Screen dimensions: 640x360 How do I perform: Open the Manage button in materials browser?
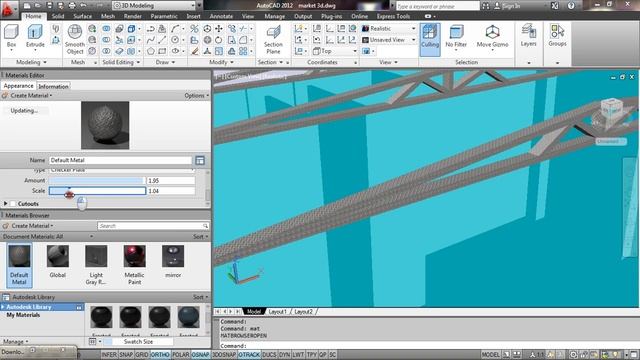click(x=16, y=342)
